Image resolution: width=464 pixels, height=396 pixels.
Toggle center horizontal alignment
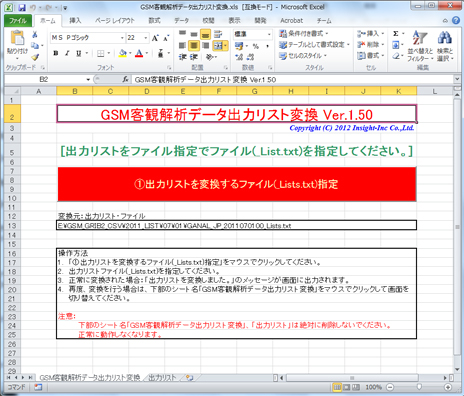tap(194, 45)
